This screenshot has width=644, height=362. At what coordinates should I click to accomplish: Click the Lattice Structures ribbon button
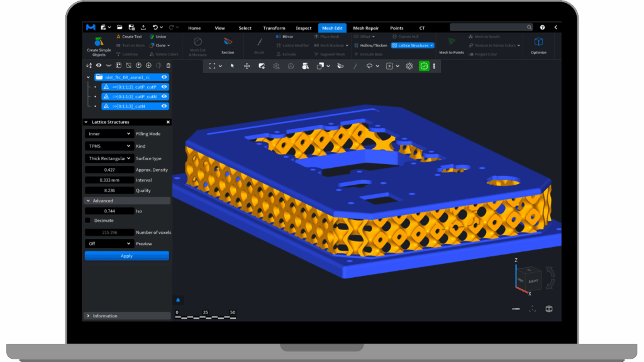tap(413, 45)
